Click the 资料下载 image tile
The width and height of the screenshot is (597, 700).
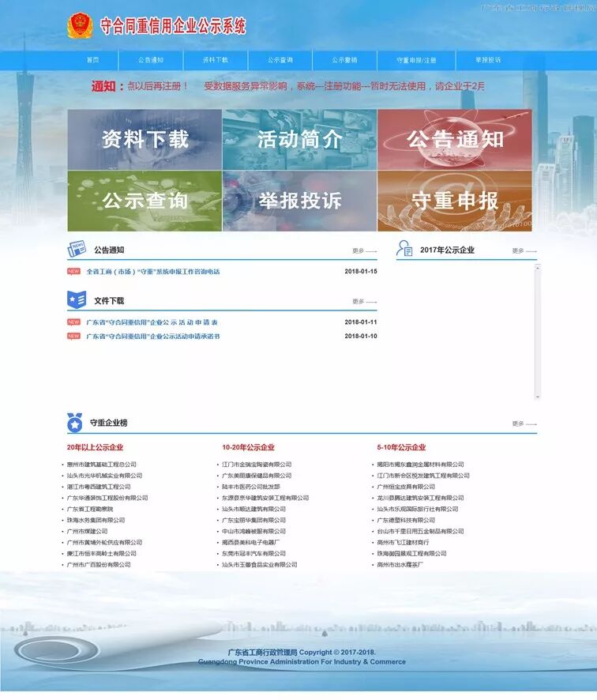(x=145, y=139)
